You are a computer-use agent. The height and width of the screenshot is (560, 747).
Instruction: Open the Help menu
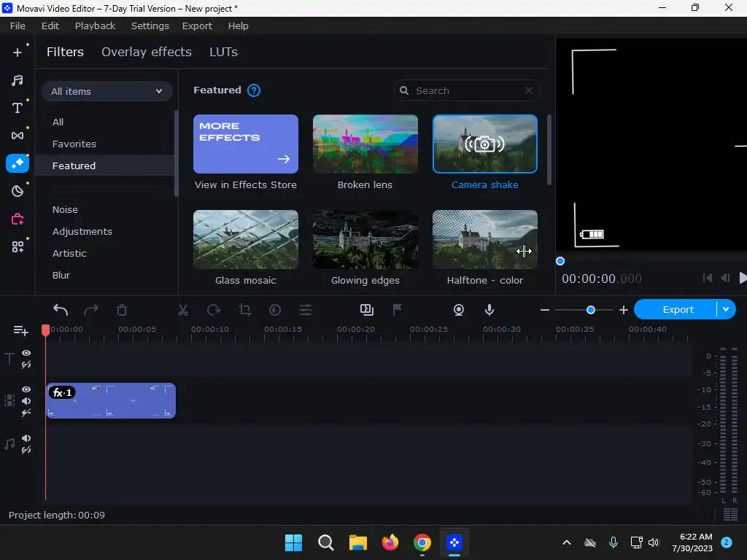239,26
